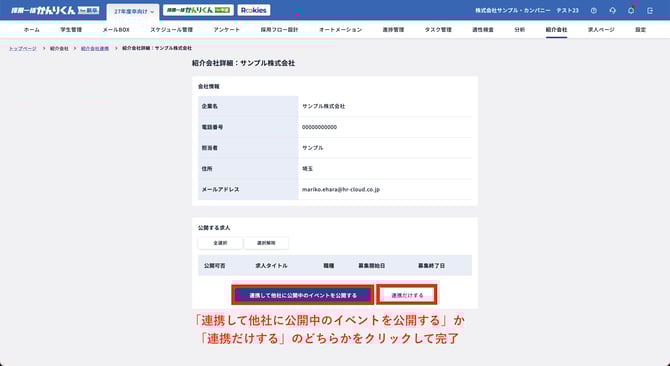670x366 pixels.
Task: Open the 分析 menu
Action: (x=520, y=30)
